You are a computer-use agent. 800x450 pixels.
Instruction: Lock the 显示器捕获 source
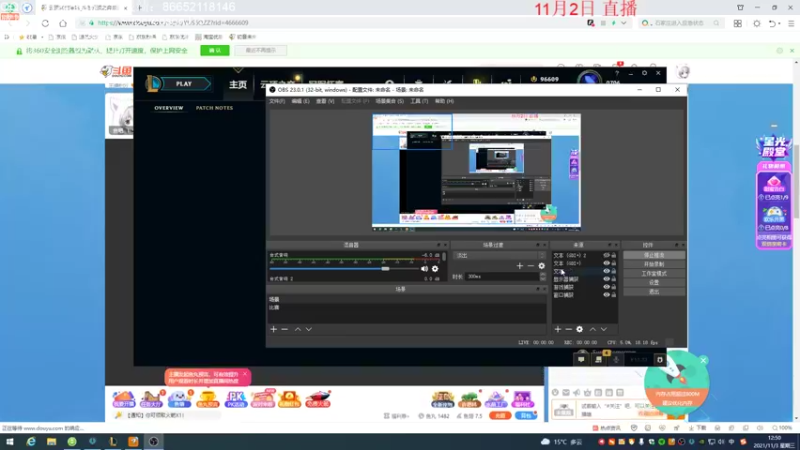tap(613, 279)
